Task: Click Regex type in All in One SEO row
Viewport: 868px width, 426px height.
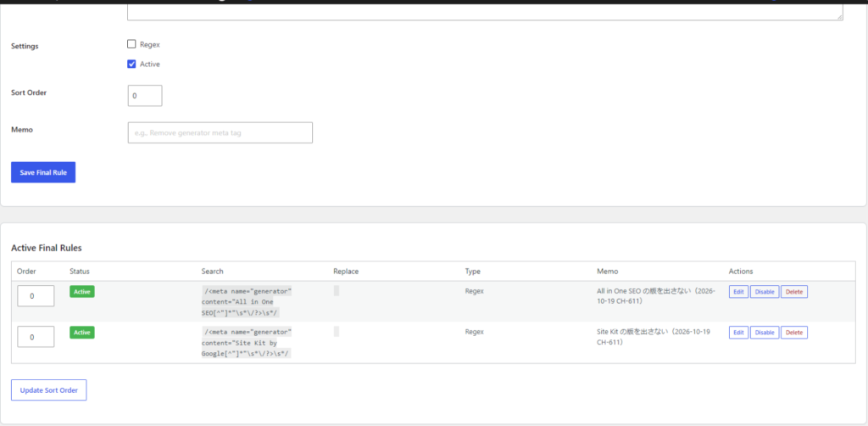Action: pyautogui.click(x=475, y=291)
